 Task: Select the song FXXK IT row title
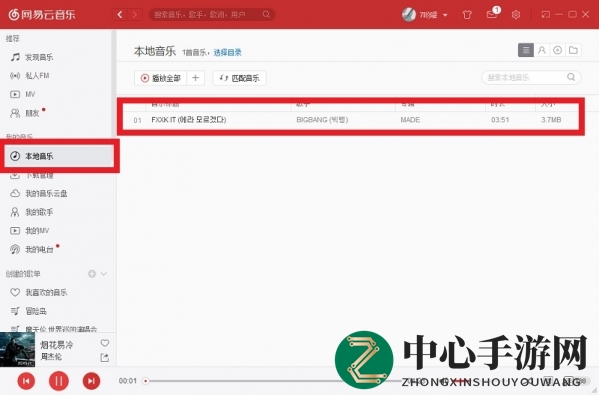[189, 120]
